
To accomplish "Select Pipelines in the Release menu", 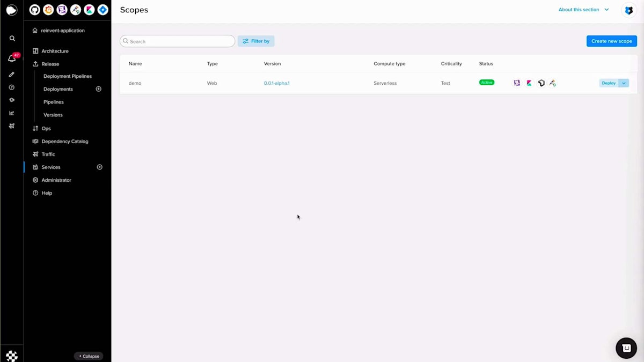I will pyautogui.click(x=54, y=102).
